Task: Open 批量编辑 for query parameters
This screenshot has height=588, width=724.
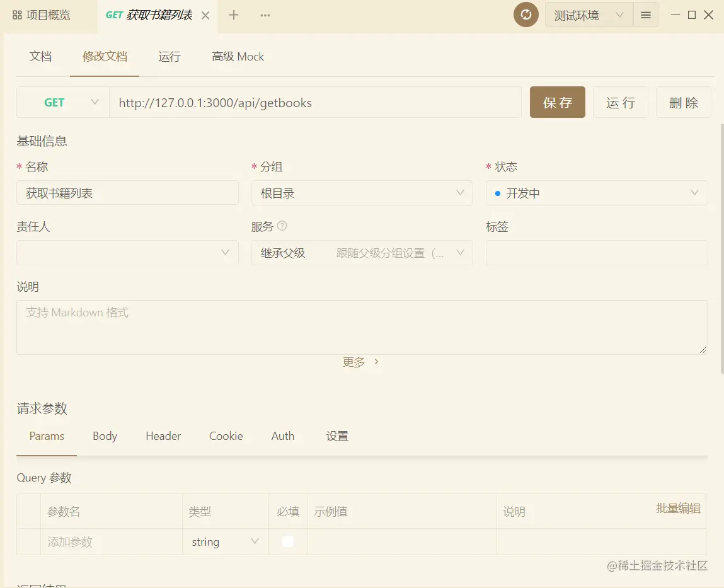Action: click(x=678, y=508)
